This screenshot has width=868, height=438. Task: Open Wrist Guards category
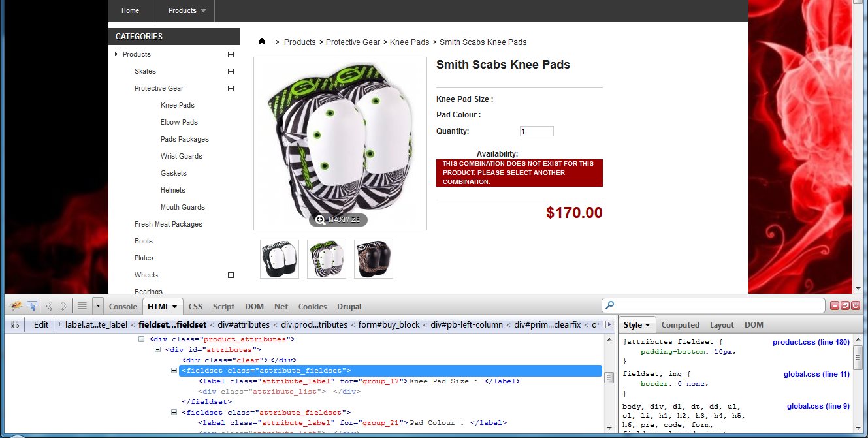pyautogui.click(x=182, y=156)
